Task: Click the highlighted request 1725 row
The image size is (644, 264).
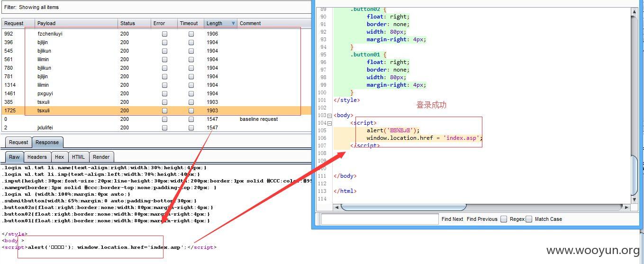Action: 156,110
